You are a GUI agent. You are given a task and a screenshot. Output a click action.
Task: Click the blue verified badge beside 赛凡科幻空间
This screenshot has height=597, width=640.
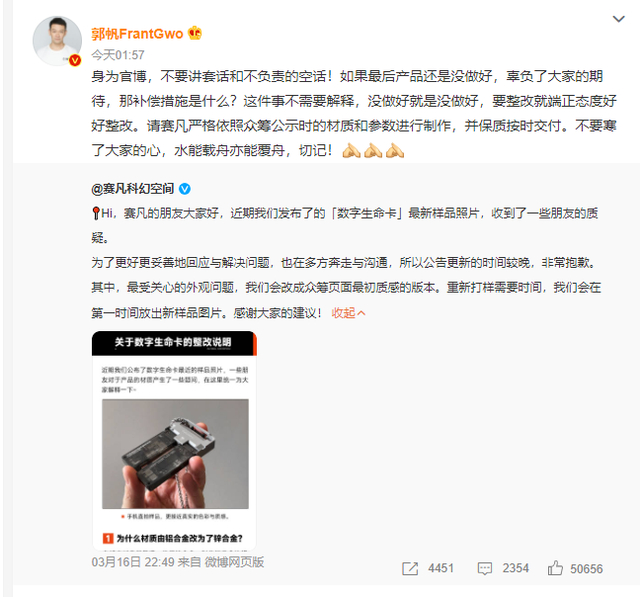184,189
